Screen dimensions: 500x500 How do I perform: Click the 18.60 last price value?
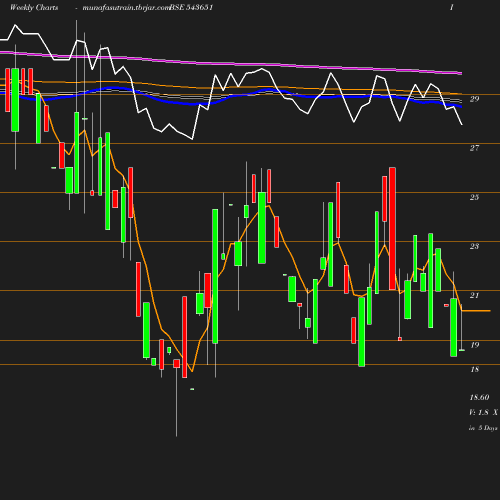[479, 397]
